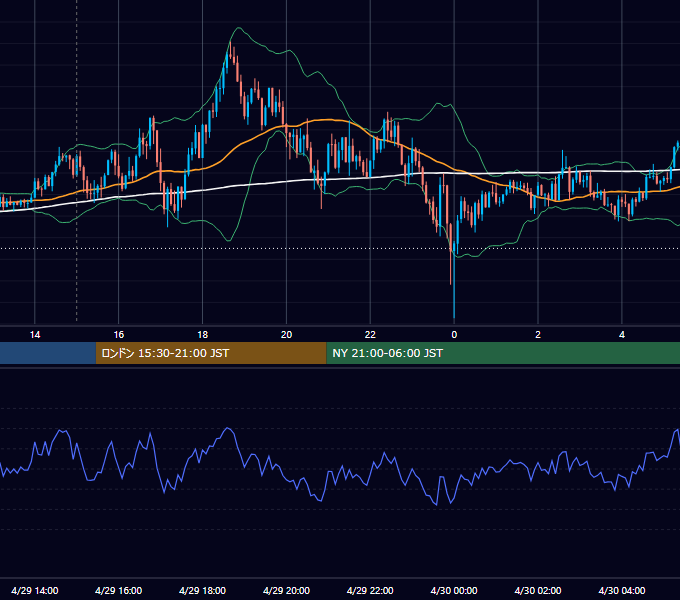The width and height of the screenshot is (680, 600).
Task: Click the hour label 0 on the chart axis
Action: point(454,335)
